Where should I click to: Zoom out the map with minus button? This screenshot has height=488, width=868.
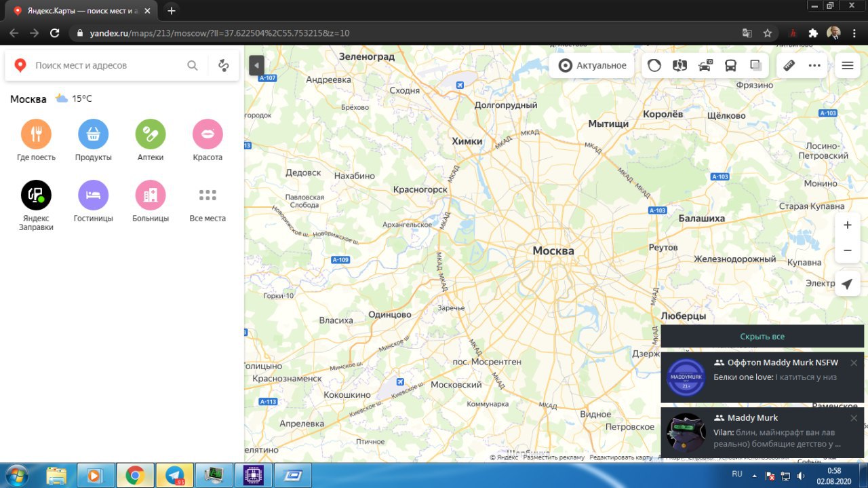[x=847, y=250]
